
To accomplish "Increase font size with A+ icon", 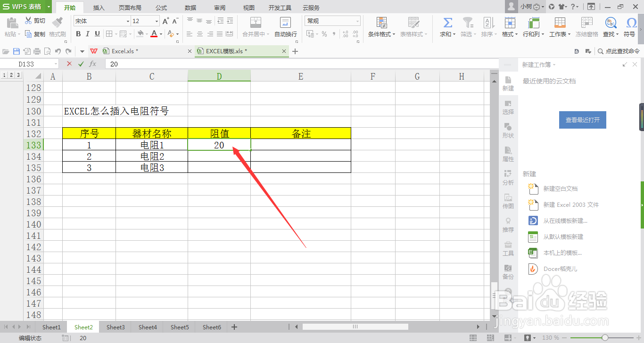I will (165, 21).
